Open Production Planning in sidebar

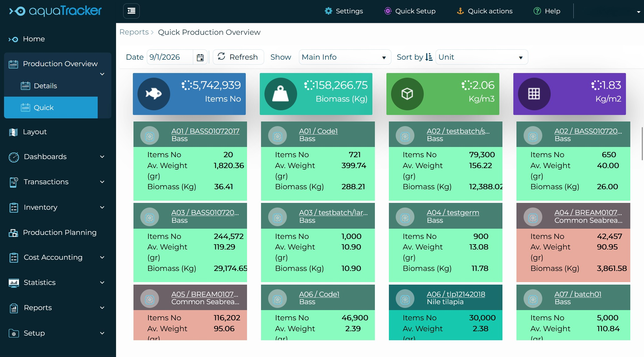(x=60, y=232)
